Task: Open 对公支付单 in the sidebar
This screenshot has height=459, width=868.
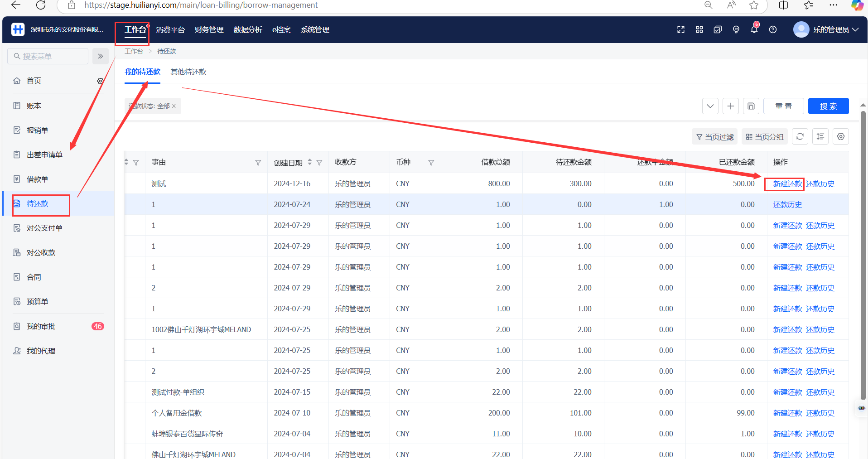Action: 44,228
